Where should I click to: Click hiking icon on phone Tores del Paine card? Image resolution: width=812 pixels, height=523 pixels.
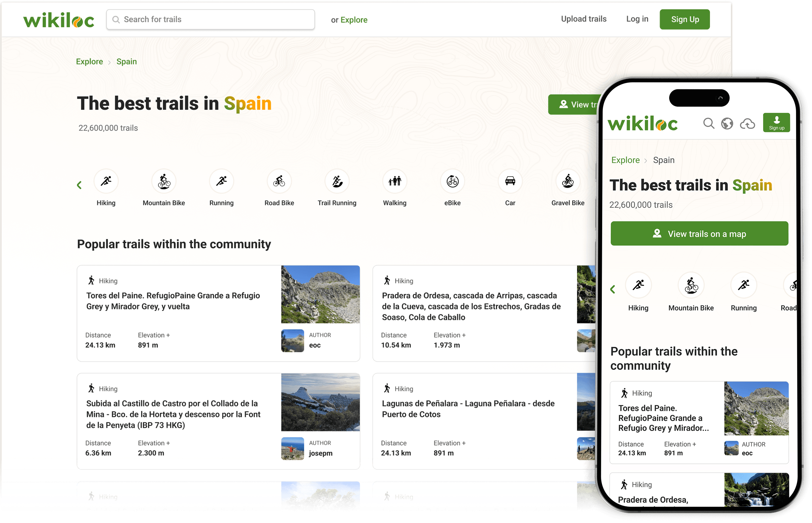pyautogui.click(x=624, y=393)
